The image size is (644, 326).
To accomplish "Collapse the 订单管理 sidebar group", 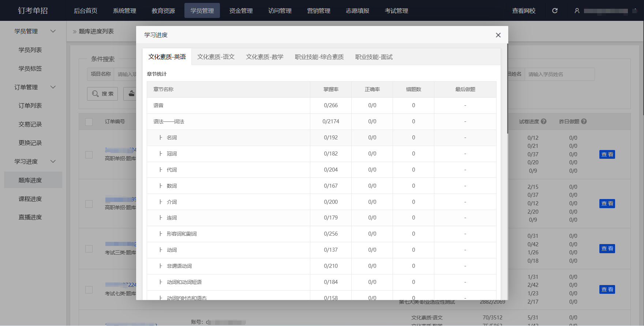I will (x=53, y=87).
